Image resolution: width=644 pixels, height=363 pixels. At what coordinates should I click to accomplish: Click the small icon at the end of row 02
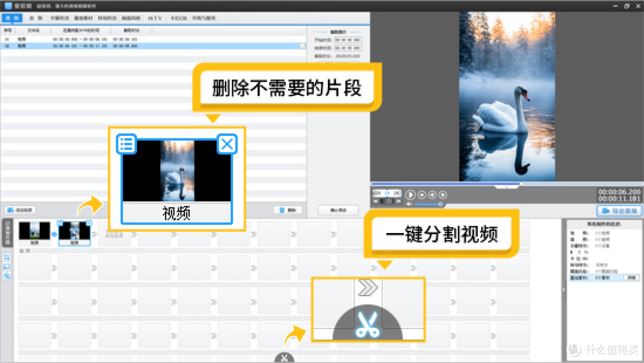click(302, 46)
